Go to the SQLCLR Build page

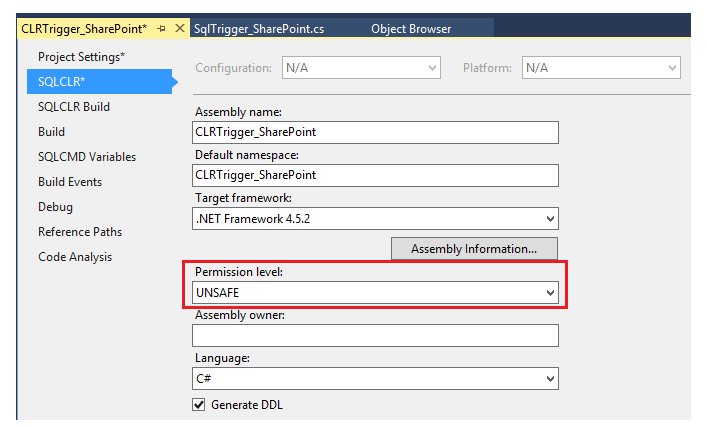click(x=74, y=107)
